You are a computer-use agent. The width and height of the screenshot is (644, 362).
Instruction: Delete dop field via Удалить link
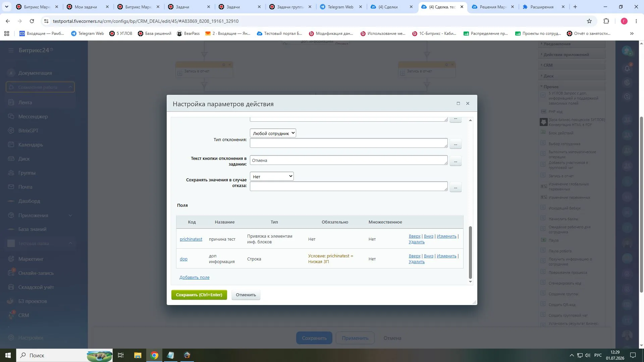point(417,262)
